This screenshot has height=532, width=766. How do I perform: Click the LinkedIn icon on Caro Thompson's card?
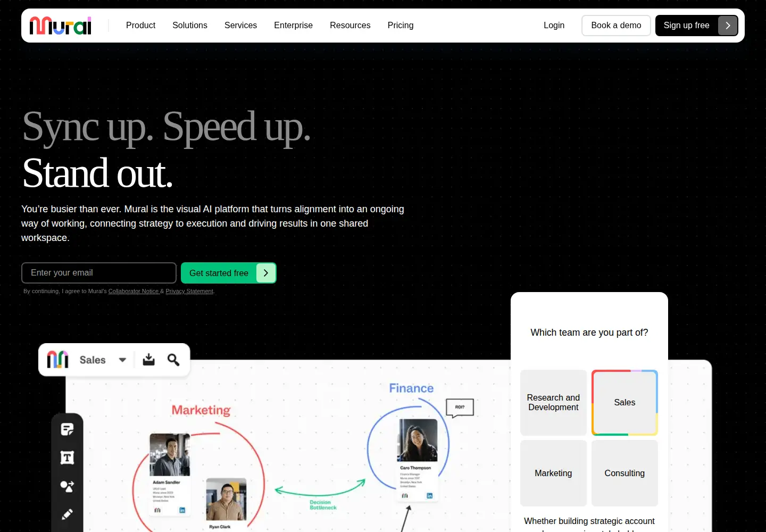429,496
